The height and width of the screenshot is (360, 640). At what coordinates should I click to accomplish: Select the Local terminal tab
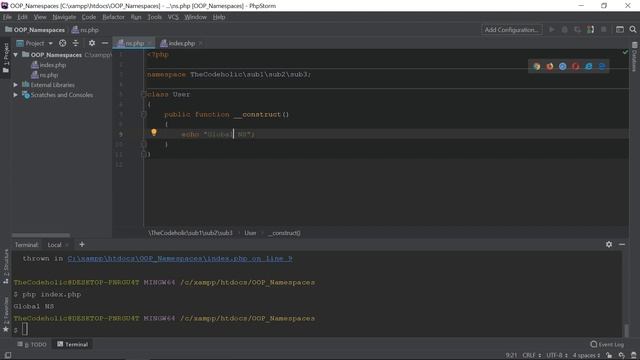click(54, 245)
